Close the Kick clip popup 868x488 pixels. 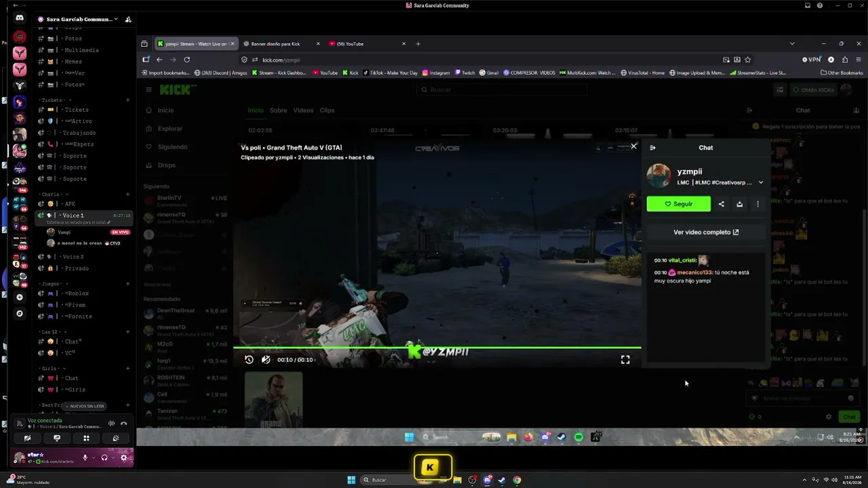(x=633, y=146)
